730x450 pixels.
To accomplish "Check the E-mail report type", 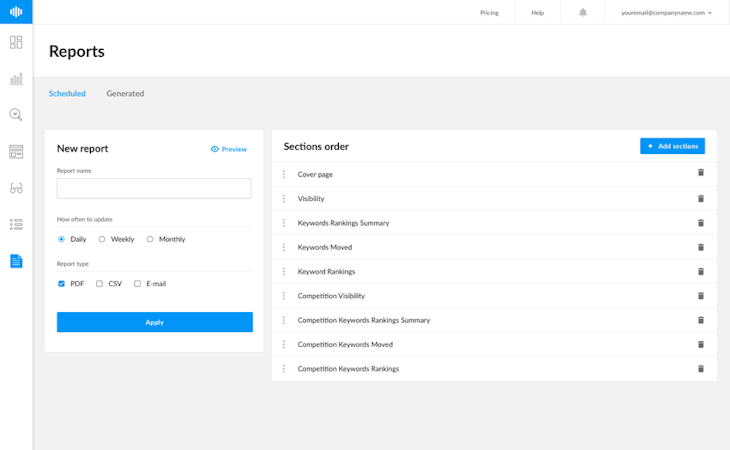I will pos(138,284).
